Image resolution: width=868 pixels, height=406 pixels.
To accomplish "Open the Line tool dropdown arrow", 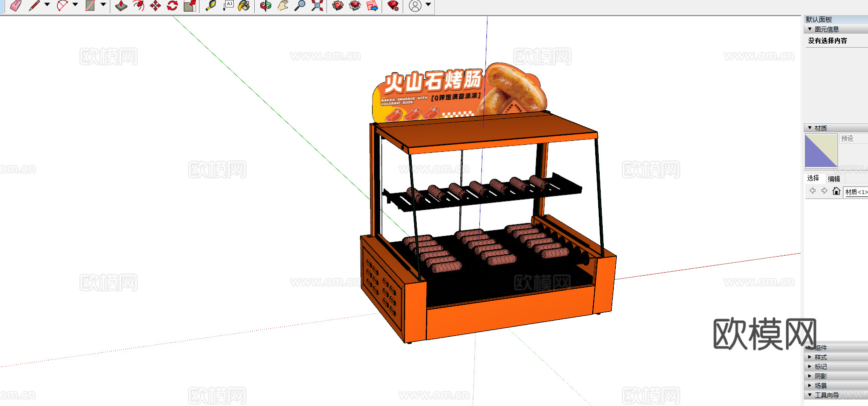I will click(47, 5).
